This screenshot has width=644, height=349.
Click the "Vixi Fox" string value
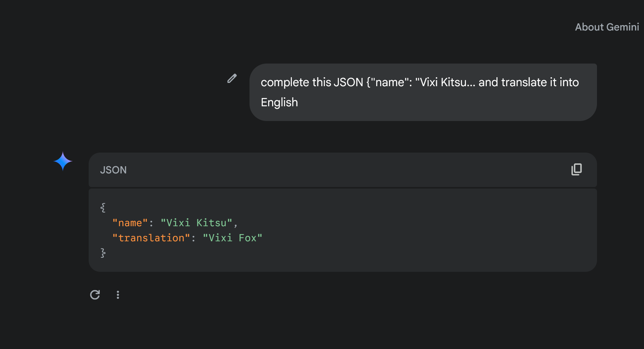tap(233, 238)
